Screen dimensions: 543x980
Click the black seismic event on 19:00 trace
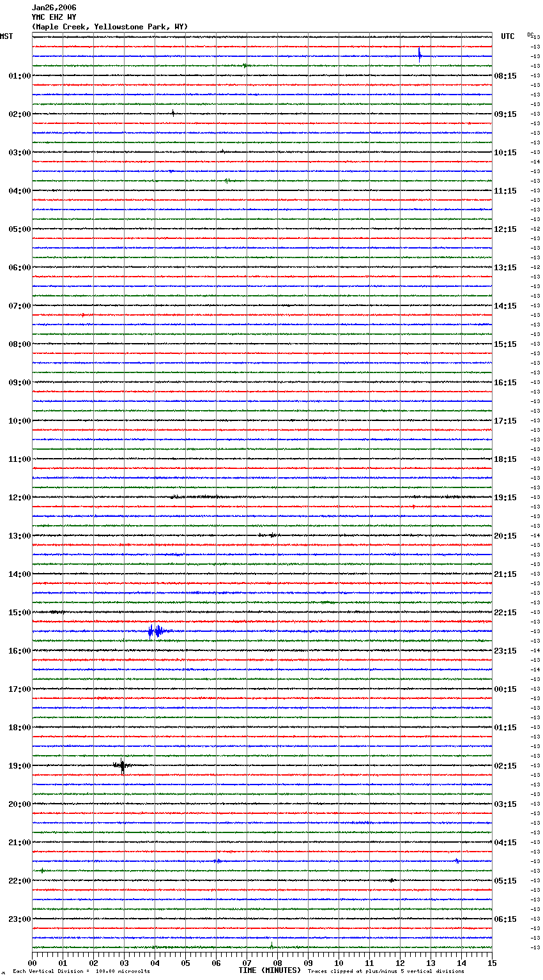(121, 765)
